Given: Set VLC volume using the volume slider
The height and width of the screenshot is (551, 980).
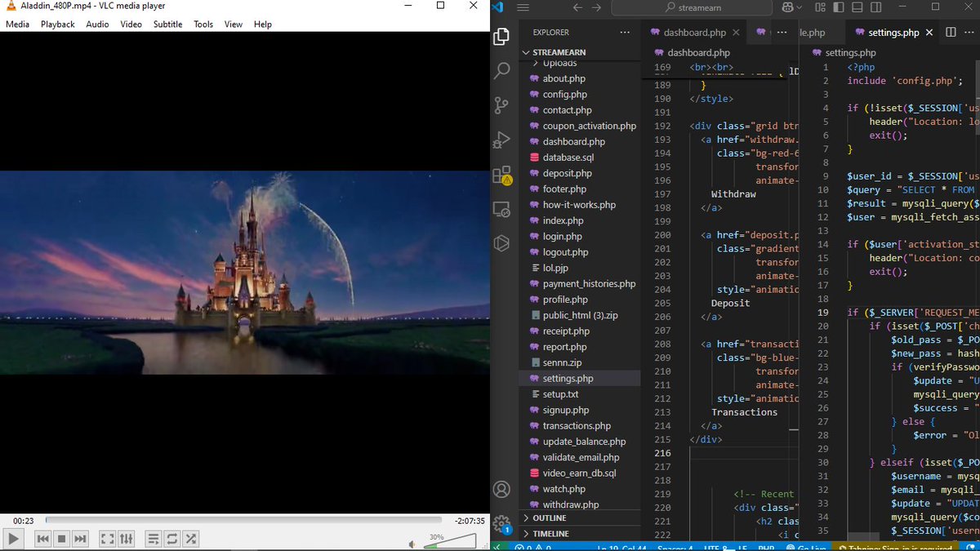Looking at the screenshot, I should pos(450,541).
